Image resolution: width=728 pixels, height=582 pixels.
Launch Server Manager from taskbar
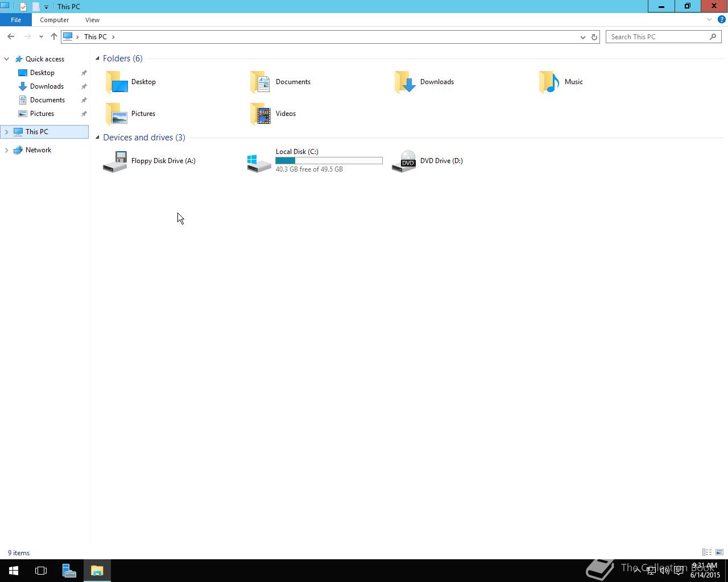click(x=69, y=571)
